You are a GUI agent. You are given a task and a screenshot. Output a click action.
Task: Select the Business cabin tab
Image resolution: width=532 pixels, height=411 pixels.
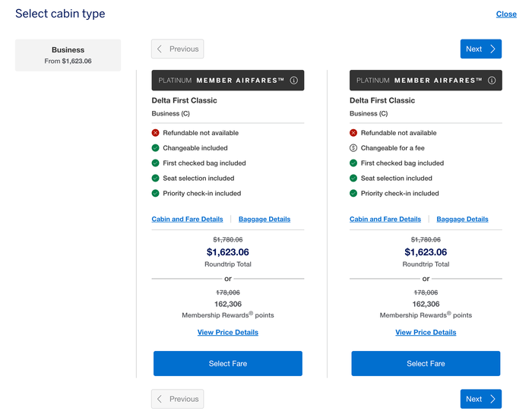coord(68,55)
